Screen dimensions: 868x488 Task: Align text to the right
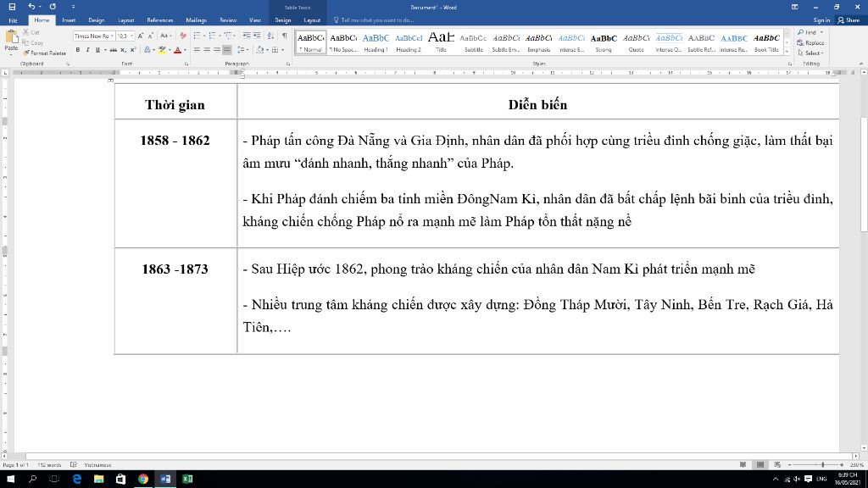coord(217,50)
